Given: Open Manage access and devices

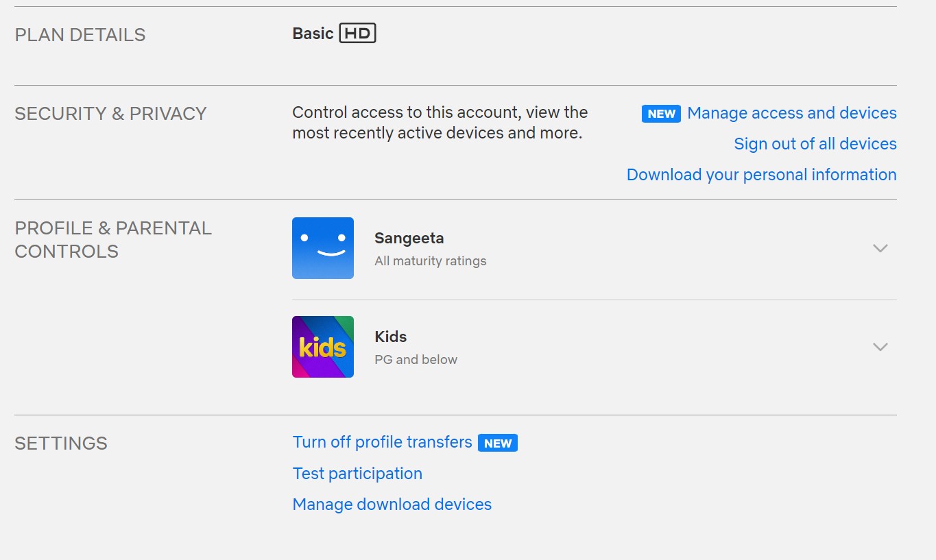Looking at the screenshot, I should (791, 112).
